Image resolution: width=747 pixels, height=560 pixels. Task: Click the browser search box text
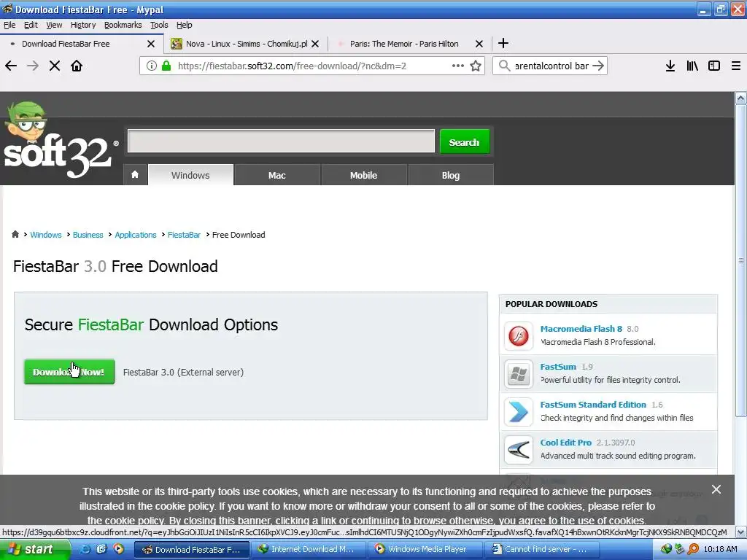pos(551,66)
